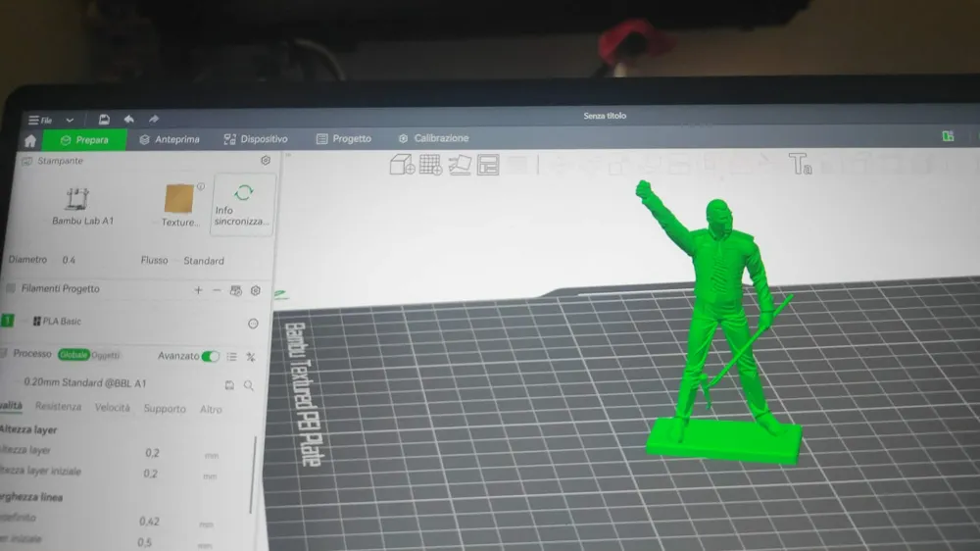Go to the Home screen
The image size is (980, 551).
point(30,141)
